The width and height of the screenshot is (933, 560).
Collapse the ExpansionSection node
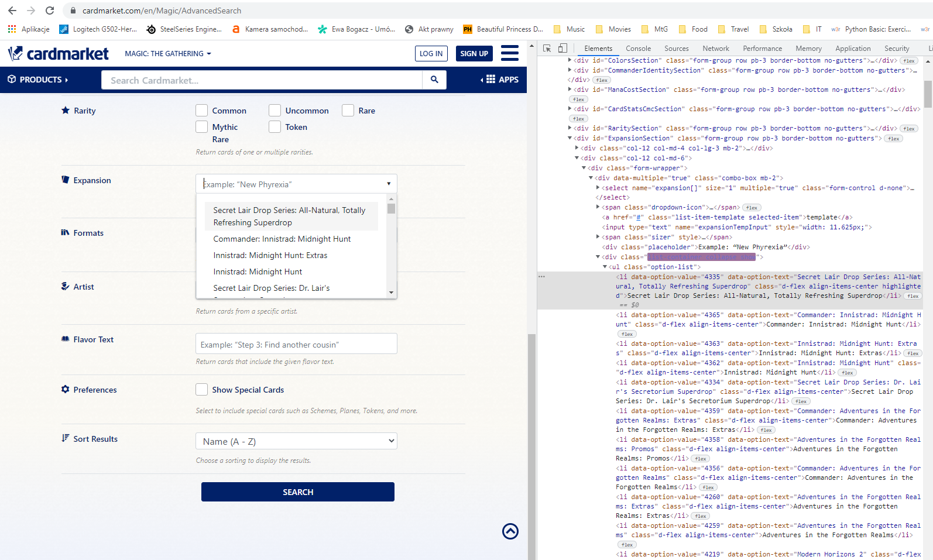[x=570, y=138]
